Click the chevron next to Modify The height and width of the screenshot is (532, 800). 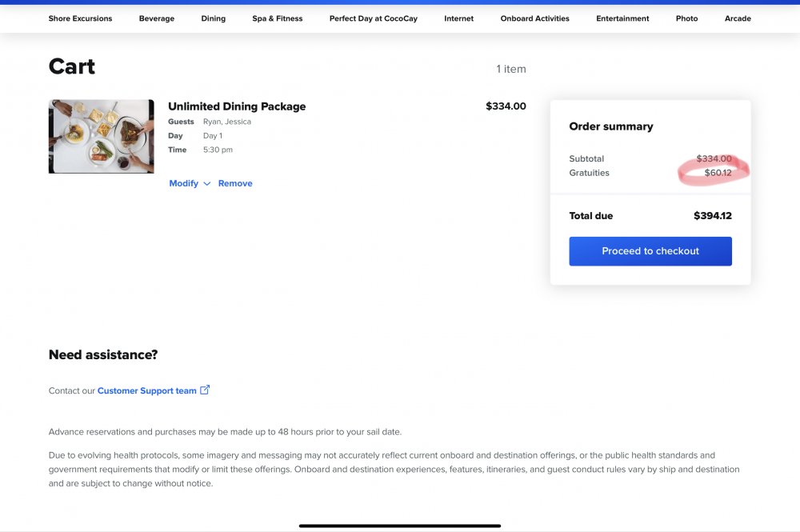pyautogui.click(x=206, y=184)
